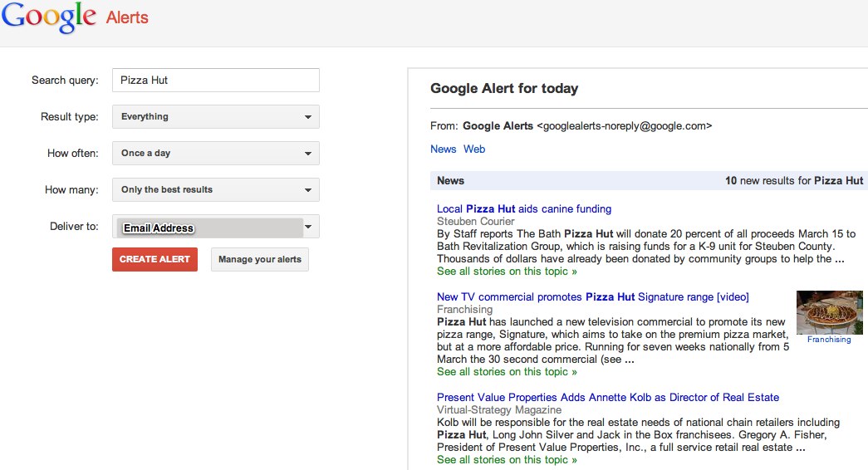Screen dimensions: 868x470
Task: Jump to the Web section link
Action: coord(474,149)
